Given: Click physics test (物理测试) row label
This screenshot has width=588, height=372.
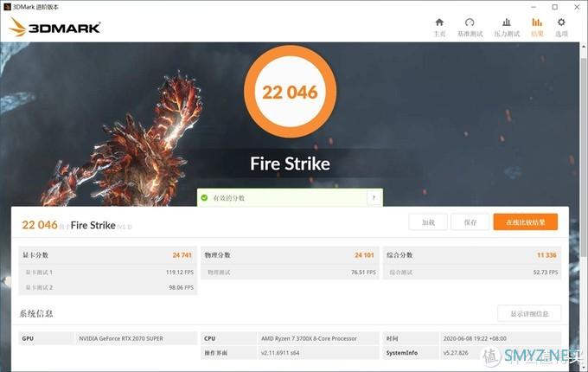Looking at the screenshot, I should coord(219,273).
